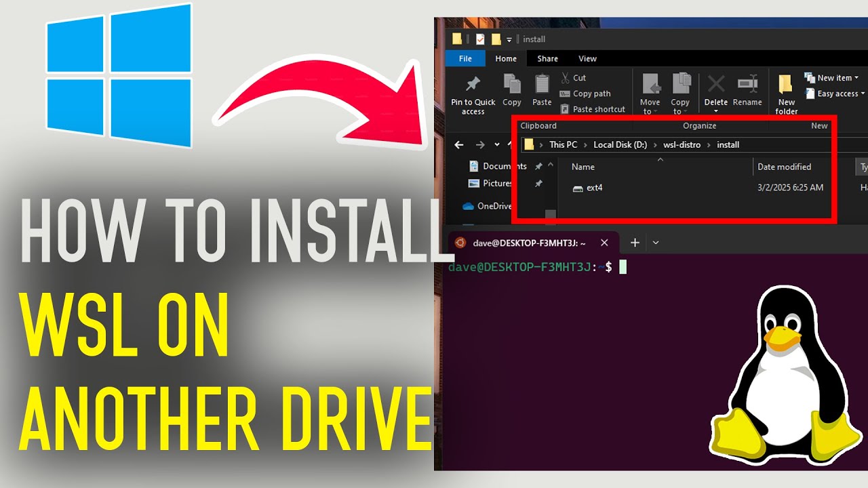Screen dimensions: 868x488
Task: Open the Quick Access Toolbar customize dropdown
Action: (x=509, y=39)
